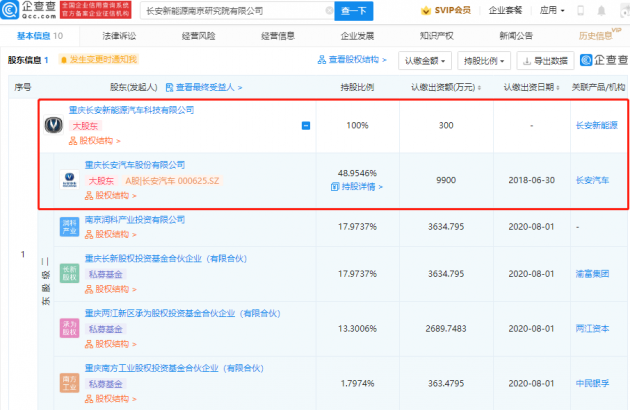Click the 13.3006% shareholding value

(357, 329)
